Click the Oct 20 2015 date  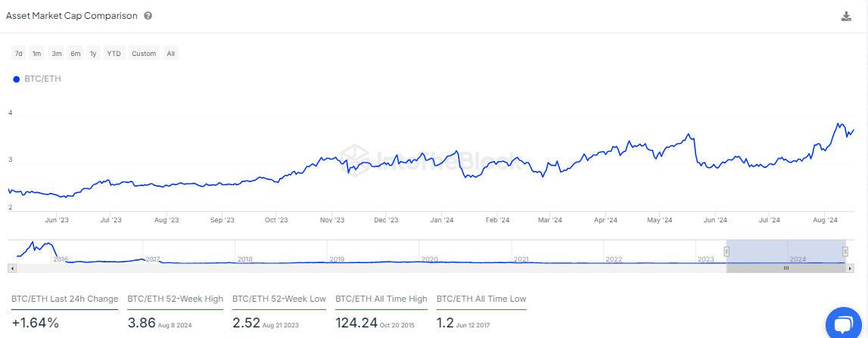[x=395, y=325]
